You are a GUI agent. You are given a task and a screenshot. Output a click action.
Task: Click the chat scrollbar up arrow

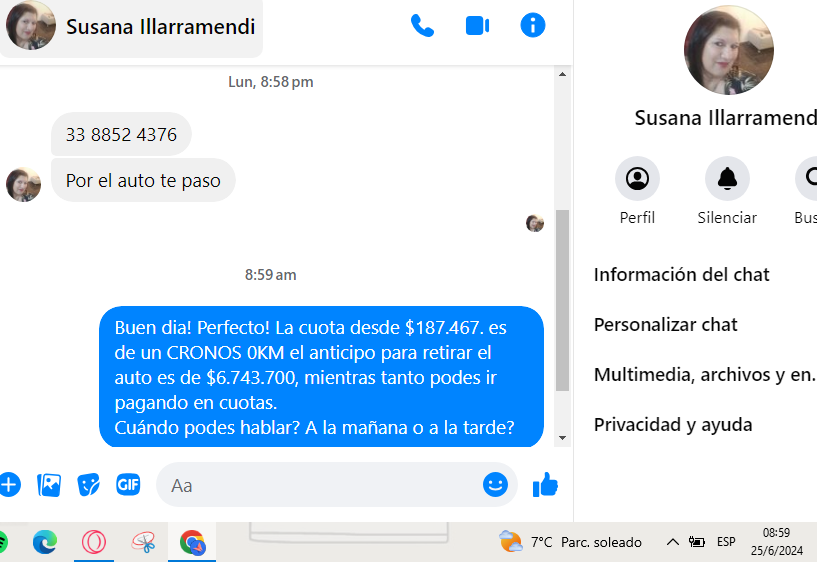562,74
